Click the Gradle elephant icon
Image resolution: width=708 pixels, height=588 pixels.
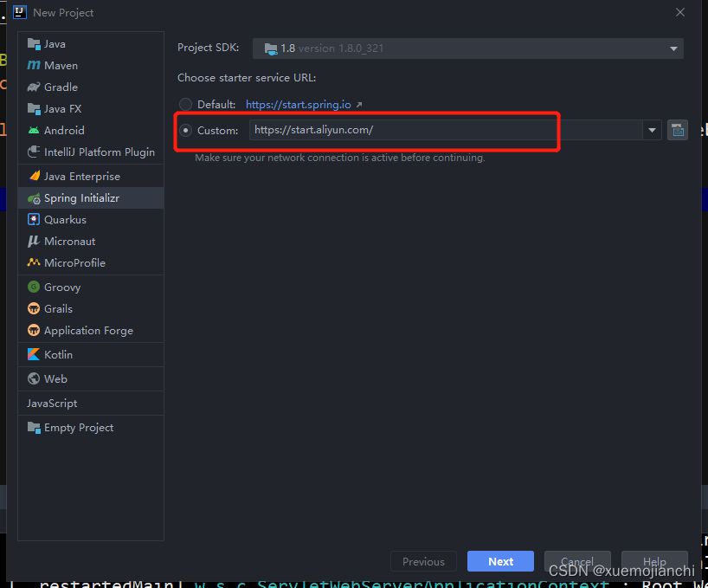(x=34, y=87)
